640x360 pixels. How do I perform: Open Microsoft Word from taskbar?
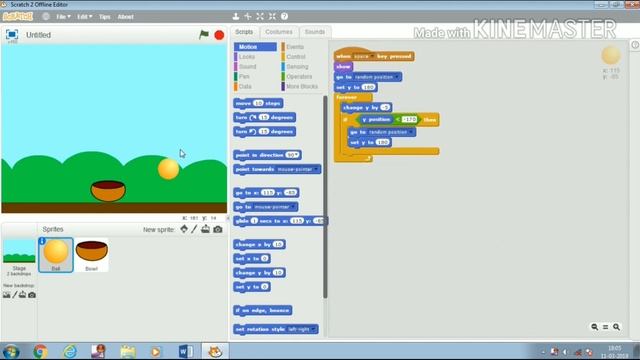[186, 351]
